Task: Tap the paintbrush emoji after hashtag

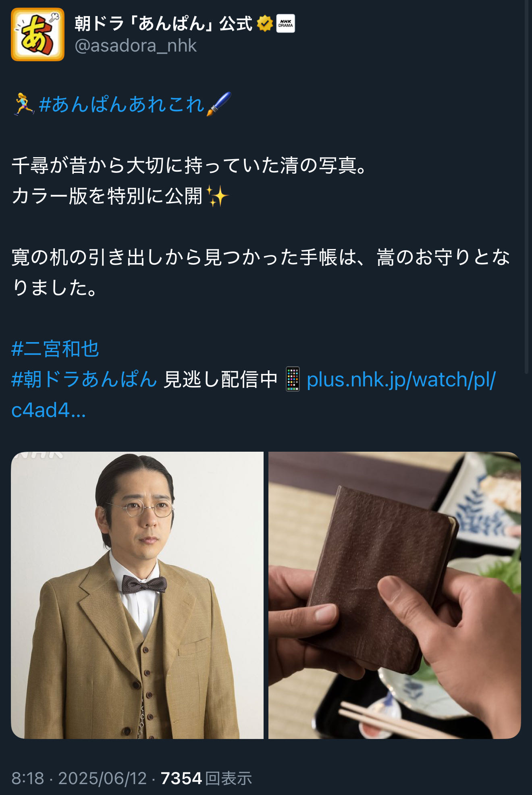Action: [219, 104]
